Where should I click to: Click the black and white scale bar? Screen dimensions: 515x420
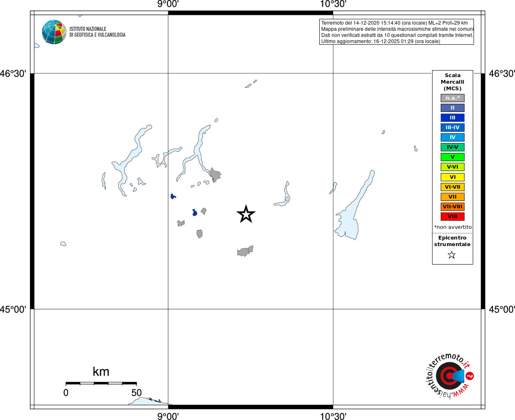101,383
